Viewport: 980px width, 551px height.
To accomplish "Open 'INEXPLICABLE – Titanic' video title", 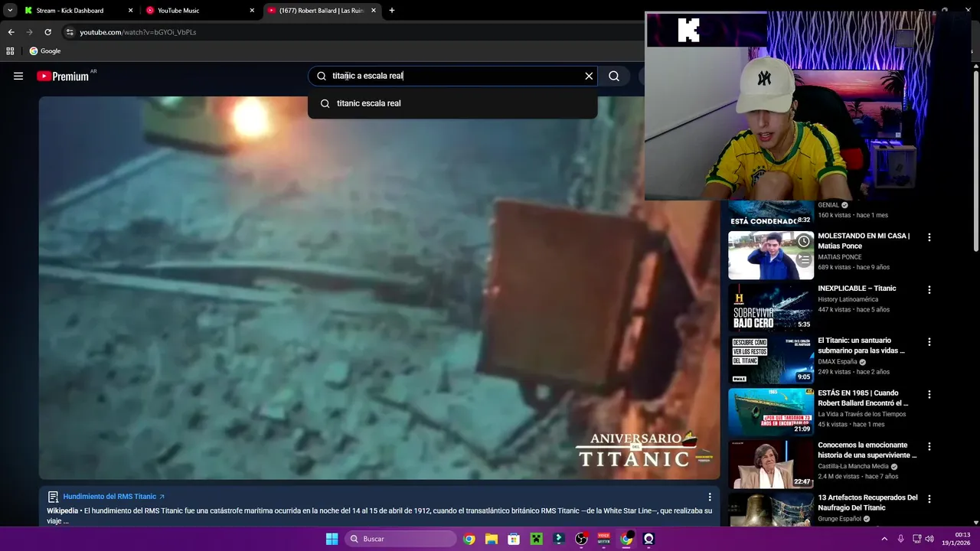I will (857, 289).
